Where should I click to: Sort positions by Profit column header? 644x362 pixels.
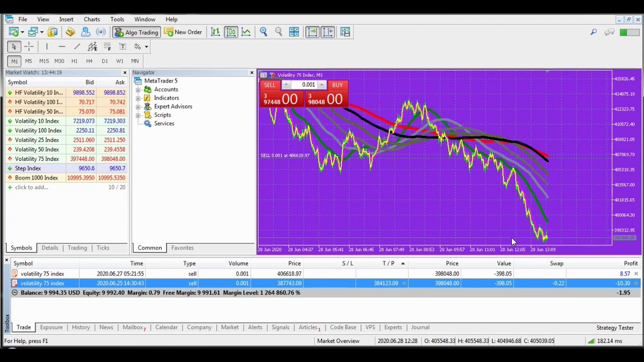pyautogui.click(x=630, y=263)
